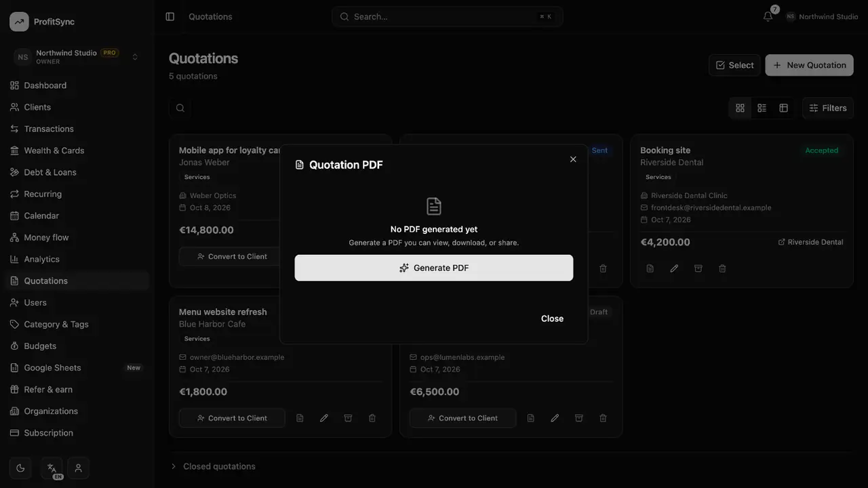Click the search quotations magnifier icon

(x=180, y=108)
